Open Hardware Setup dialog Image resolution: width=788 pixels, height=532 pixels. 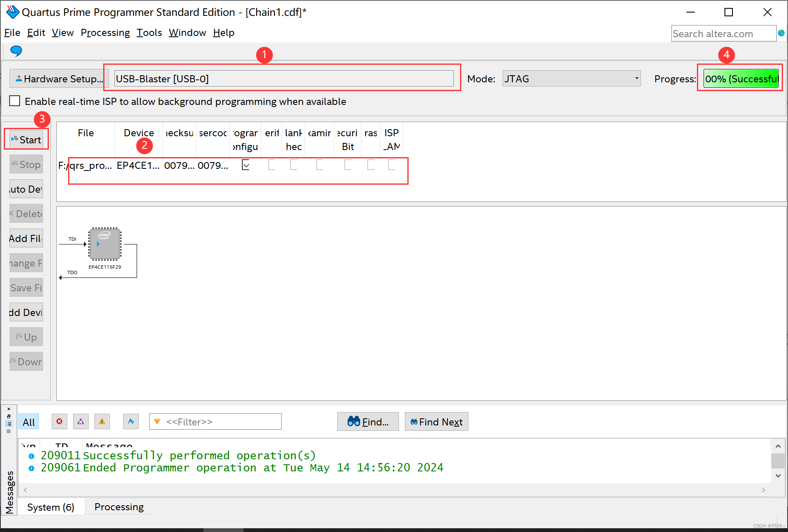coord(59,79)
